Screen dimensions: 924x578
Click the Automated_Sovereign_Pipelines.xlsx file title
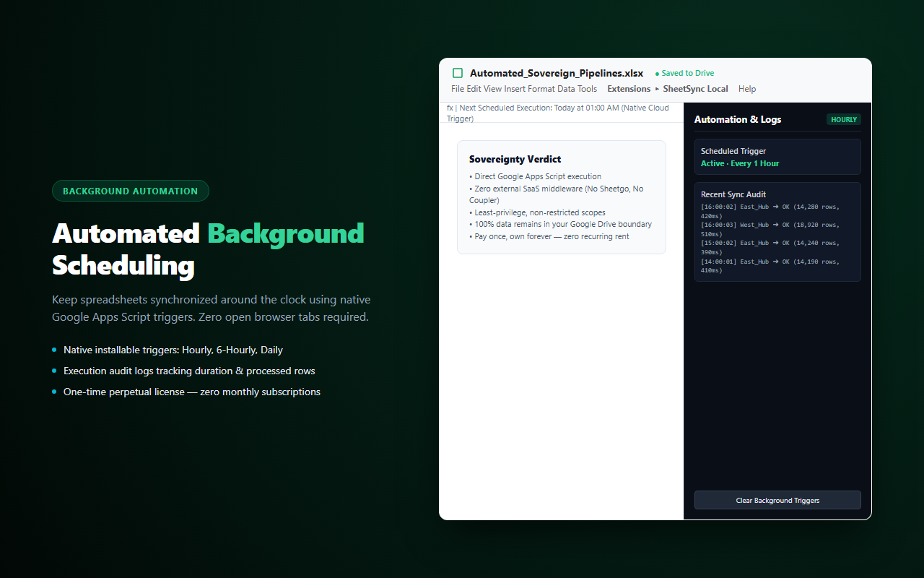click(x=557, y=73)
